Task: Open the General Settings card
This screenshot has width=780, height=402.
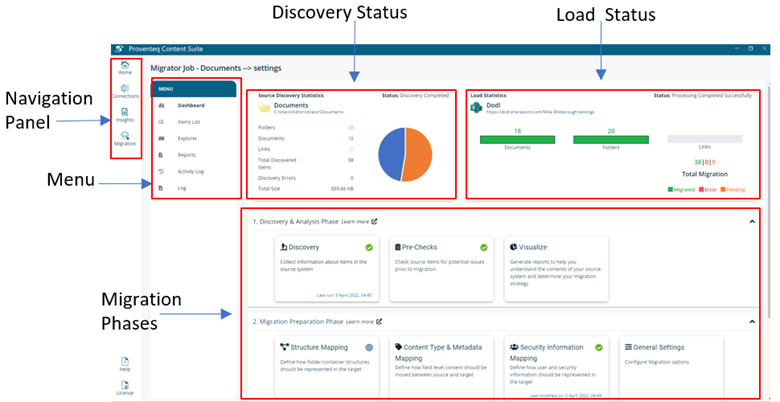Action: point(671,367)
